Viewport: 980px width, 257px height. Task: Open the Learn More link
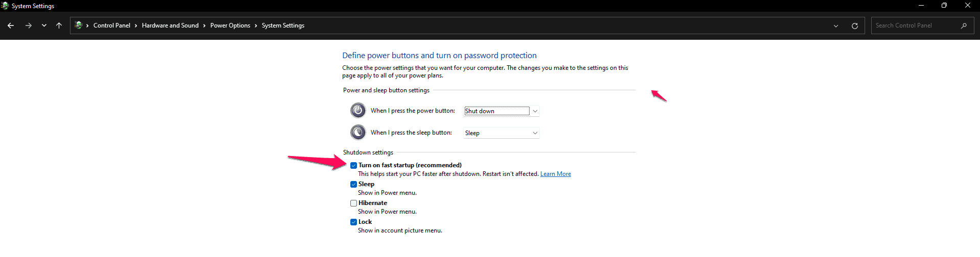click(556, 174)
